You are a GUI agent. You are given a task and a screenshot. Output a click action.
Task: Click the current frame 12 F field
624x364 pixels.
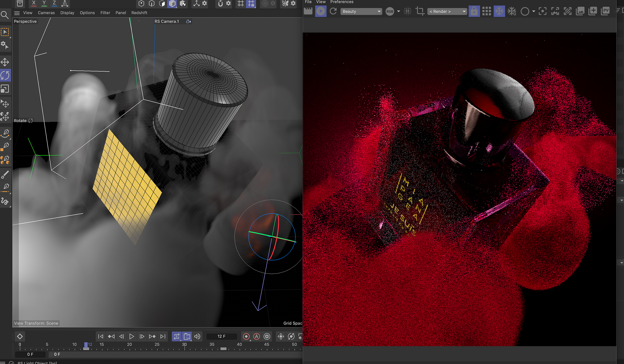click(x=221, y=336)
